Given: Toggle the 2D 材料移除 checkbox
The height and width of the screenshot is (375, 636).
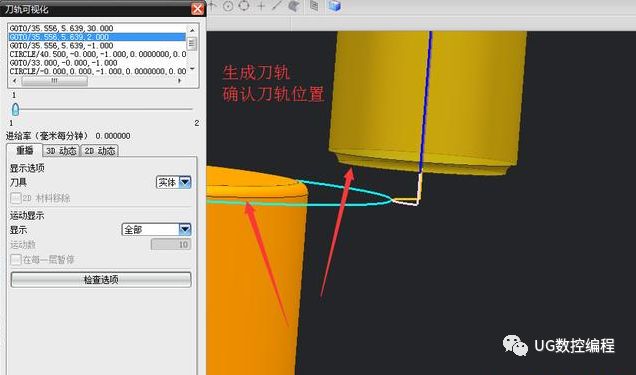Looking at the screenshot, I should [15, 198].
